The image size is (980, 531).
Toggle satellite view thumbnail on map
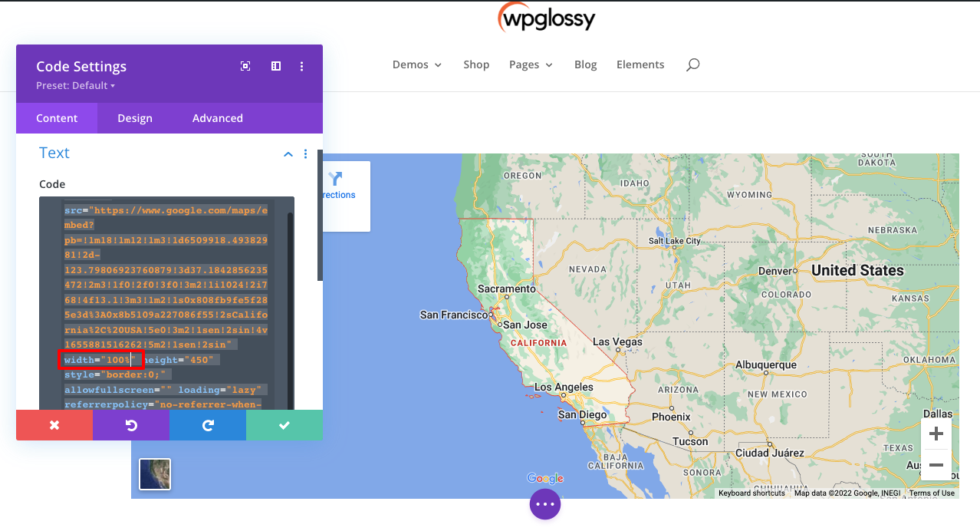pyautogui.click(x=155, y=474)
